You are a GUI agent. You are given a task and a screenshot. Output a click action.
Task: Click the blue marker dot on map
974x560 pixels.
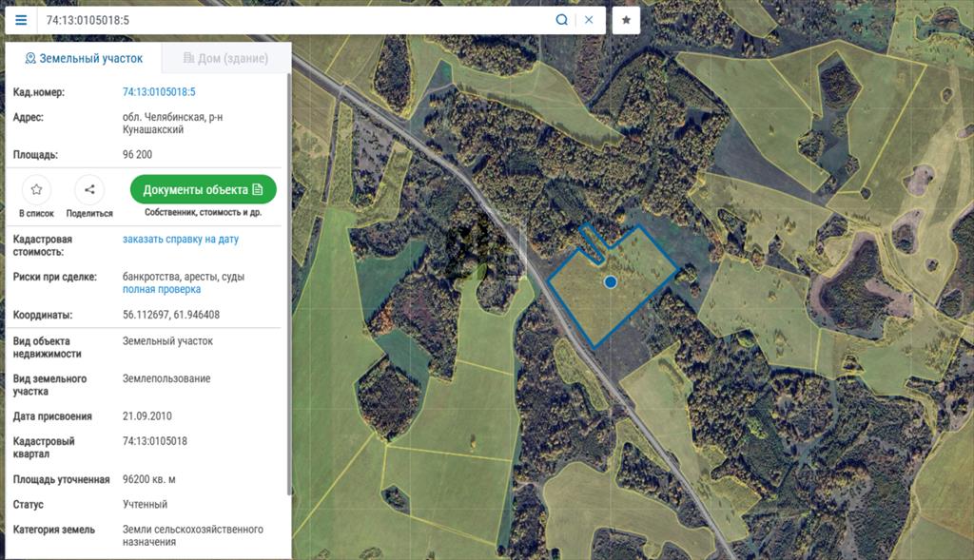click(611, 281)
